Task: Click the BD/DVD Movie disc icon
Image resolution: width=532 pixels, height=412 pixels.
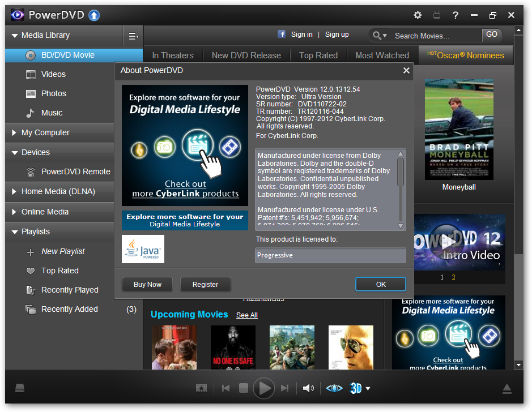Action: pos(31,55)
